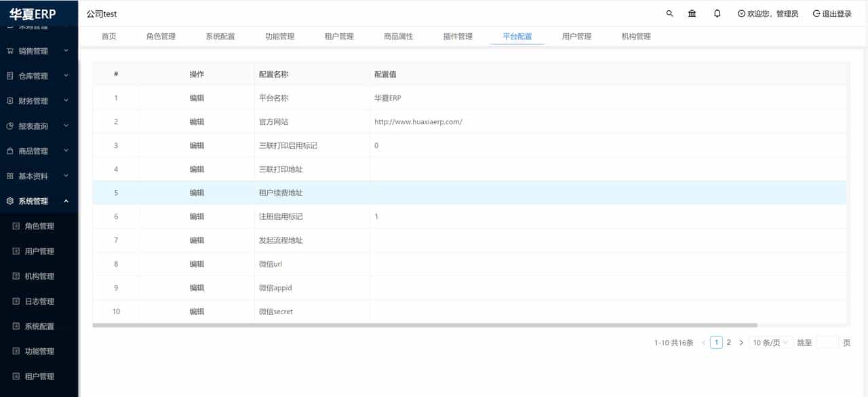Viewport: 868px width, 397px height.
Task: Click the 仓库管理 warehouse icon in sidebar
Action: coord(9,75)
